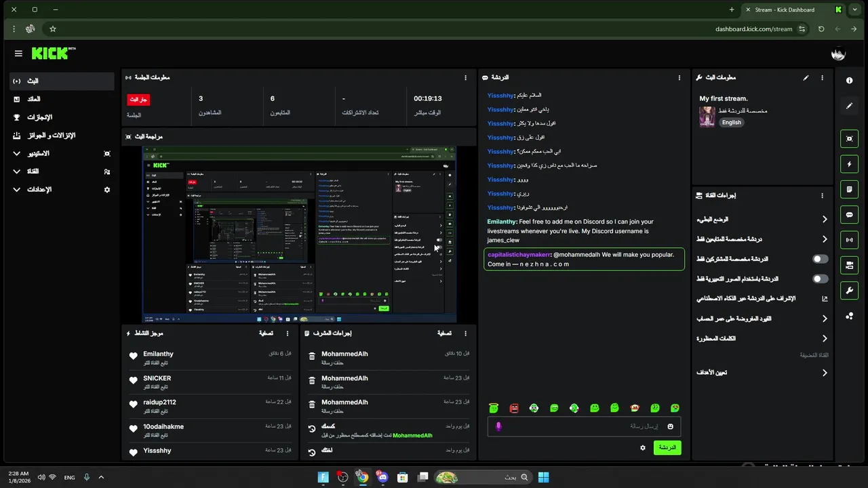868x488 pixels.
Task: Click the trash icon on first MohammedAlh entry
Action: pyautogui.click(x=312, y=357)
